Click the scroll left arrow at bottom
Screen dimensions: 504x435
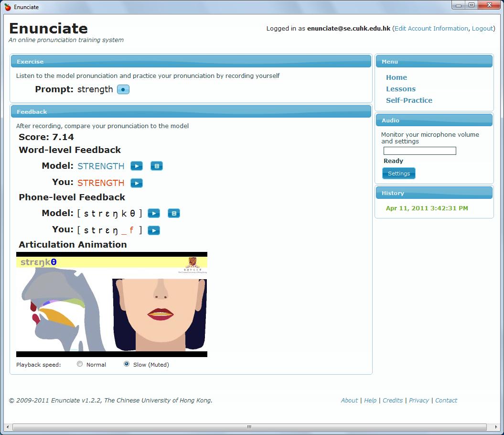click(8, 427)
